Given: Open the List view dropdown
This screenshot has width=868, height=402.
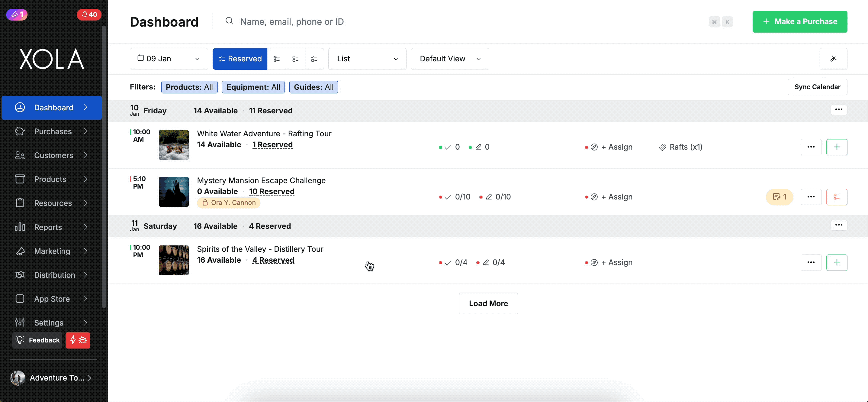Looking at the screenshot, I should click(367, 59).
